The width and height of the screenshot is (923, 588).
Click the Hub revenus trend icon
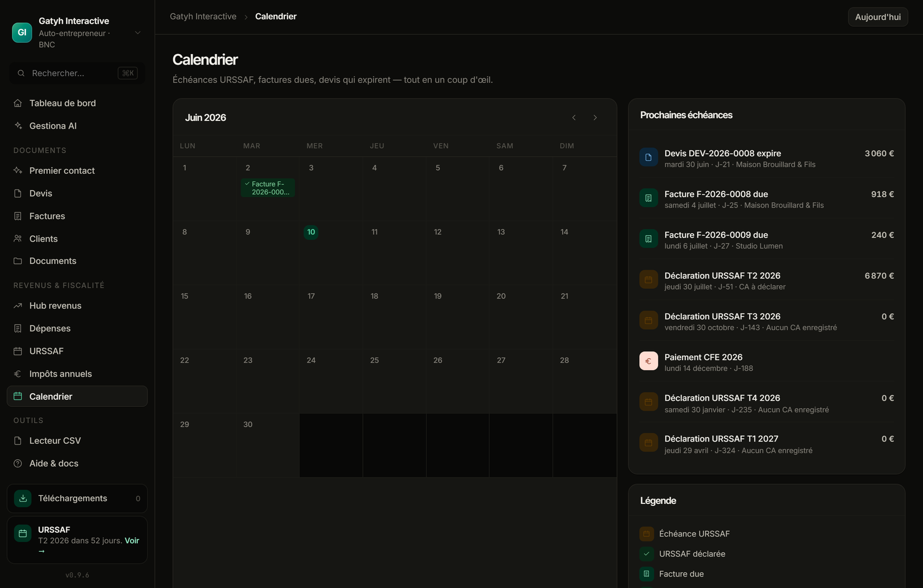[18, 306]
